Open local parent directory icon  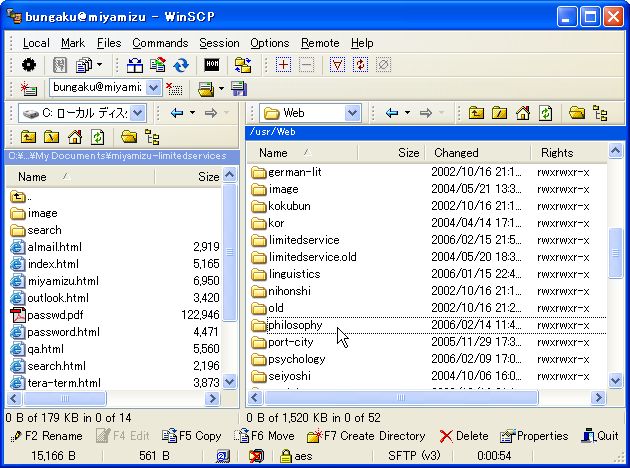28,137
